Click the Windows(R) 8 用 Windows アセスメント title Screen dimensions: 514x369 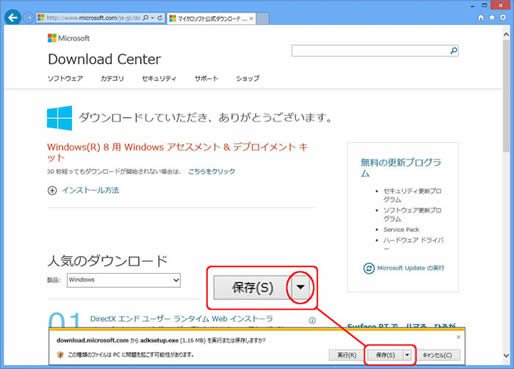(x=178, y=152)
